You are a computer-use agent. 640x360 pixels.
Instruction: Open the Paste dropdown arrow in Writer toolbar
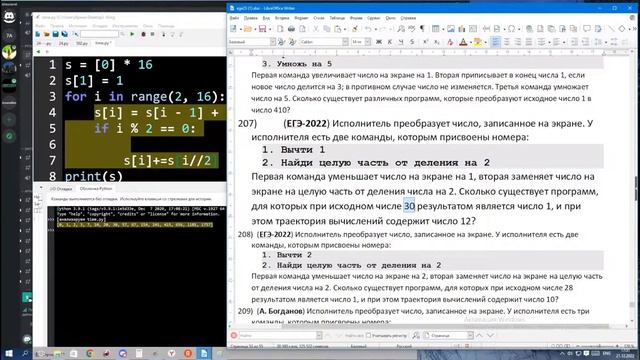(345, 29)
